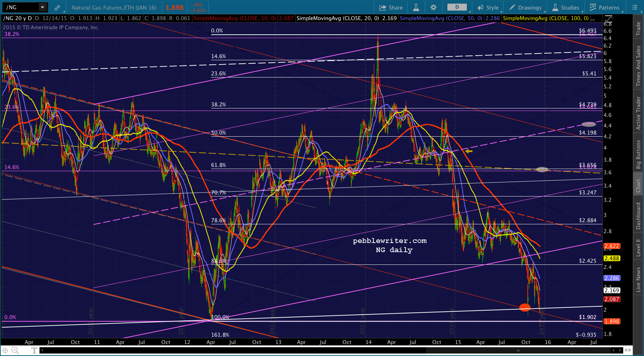Open the /NG symbol dropdown arrow
644x356 pixels.
(x=43, y=7)
